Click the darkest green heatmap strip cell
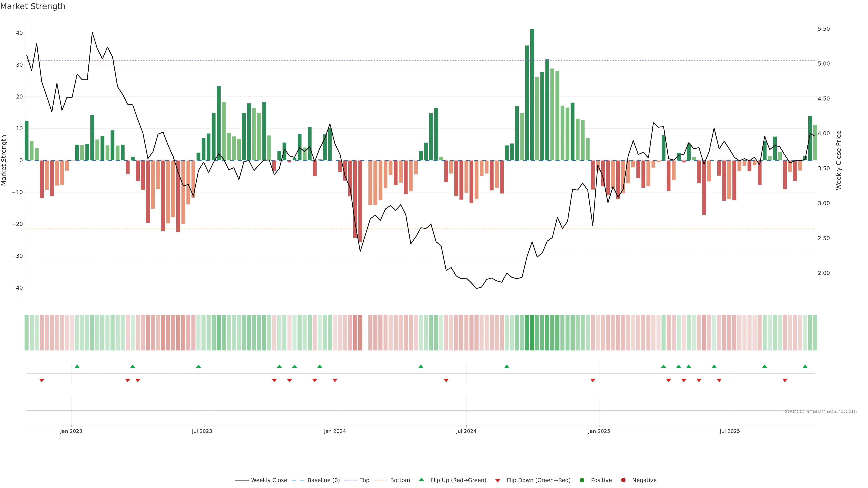The height and width of the screenshot is (488, 868). 532,333
